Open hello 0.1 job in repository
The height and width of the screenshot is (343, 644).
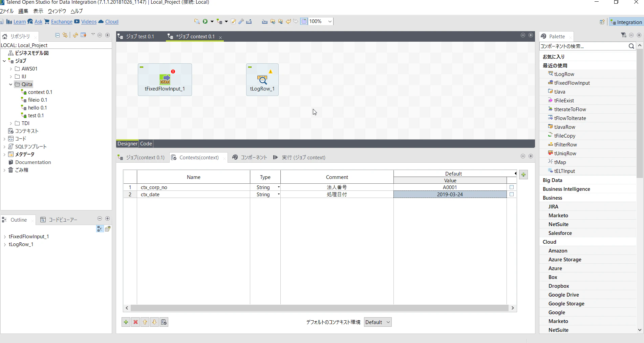(x=37, y=108)
